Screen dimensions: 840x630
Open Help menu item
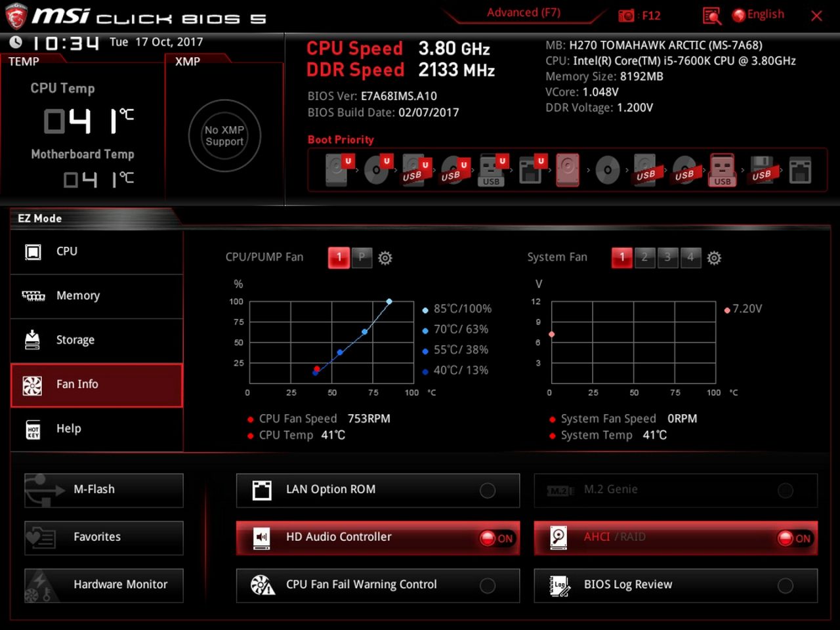click(x=96, y=429)
